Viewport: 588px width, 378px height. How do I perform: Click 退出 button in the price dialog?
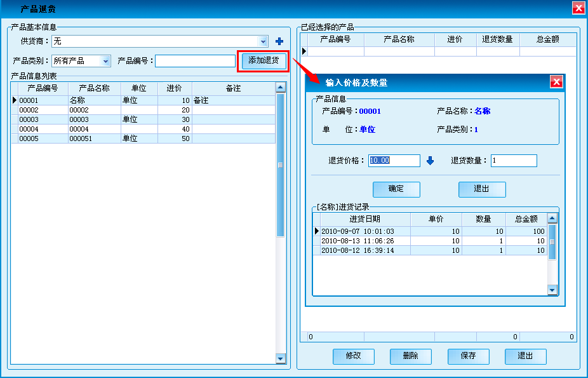482,189
